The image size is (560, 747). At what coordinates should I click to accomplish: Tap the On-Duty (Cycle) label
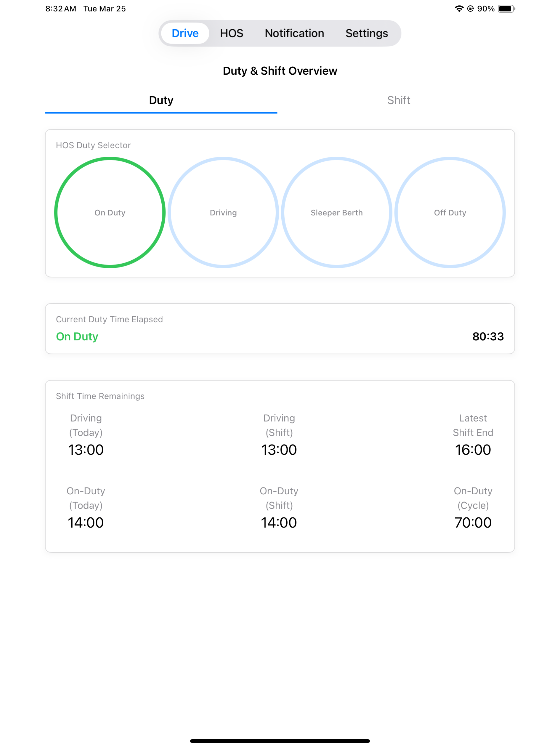point(473,498)
